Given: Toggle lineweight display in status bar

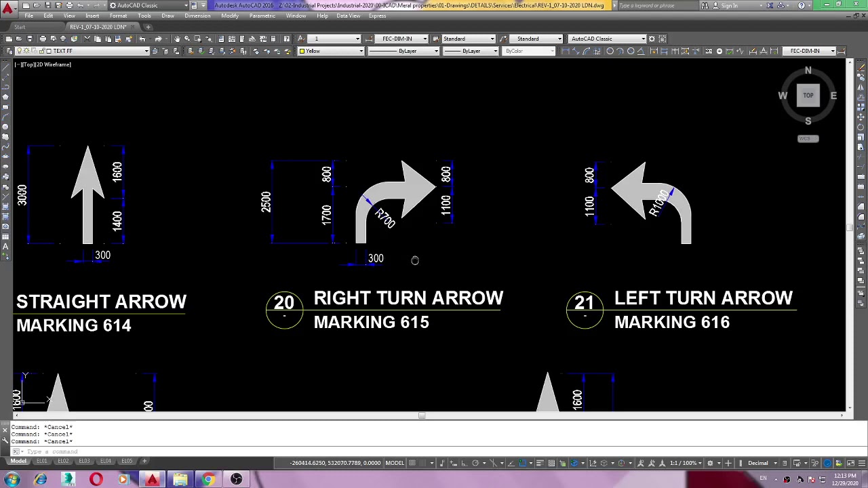Looking at the screenshot, I should [540, 463].
